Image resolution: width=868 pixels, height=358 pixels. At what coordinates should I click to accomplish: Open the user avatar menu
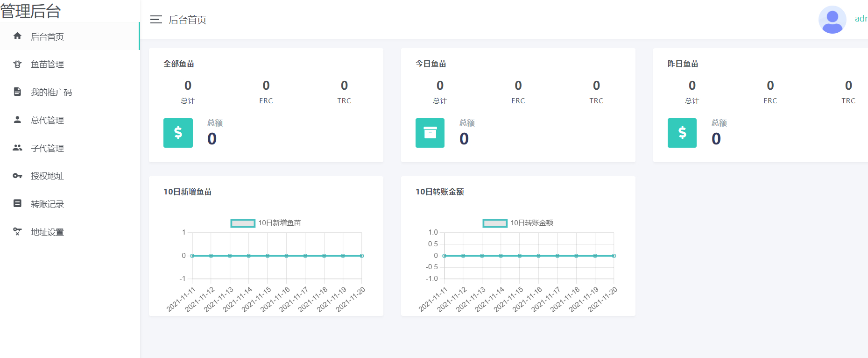(832, 20)
